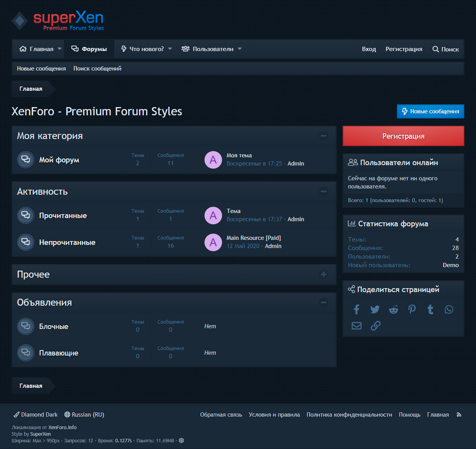Open style chooser Diamond Dark
The height and width of the screenshot is (449, 476).
[36, 415]
